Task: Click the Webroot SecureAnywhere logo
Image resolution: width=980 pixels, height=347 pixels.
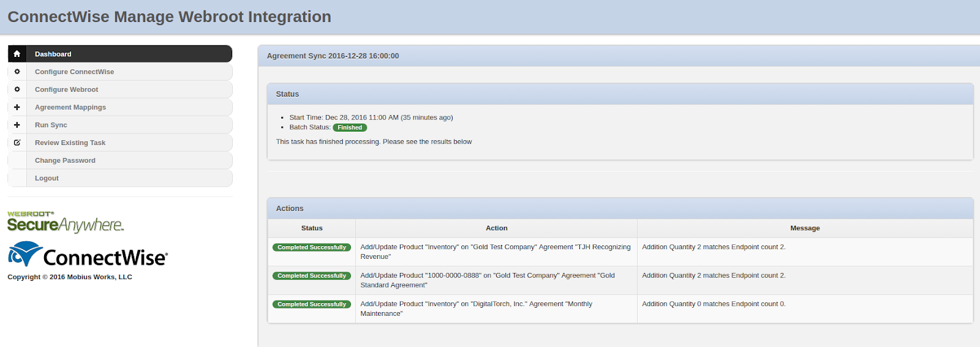Action: [x=66, y=222]
